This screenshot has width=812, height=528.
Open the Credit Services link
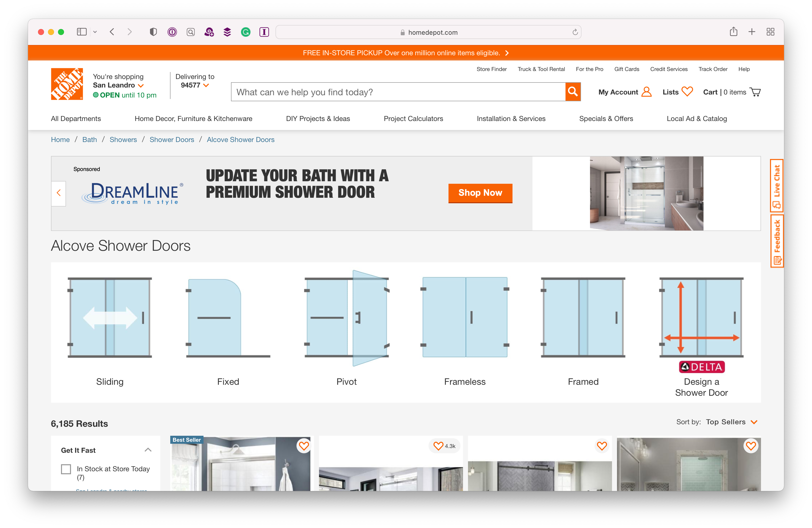click(x=669, y=69)
